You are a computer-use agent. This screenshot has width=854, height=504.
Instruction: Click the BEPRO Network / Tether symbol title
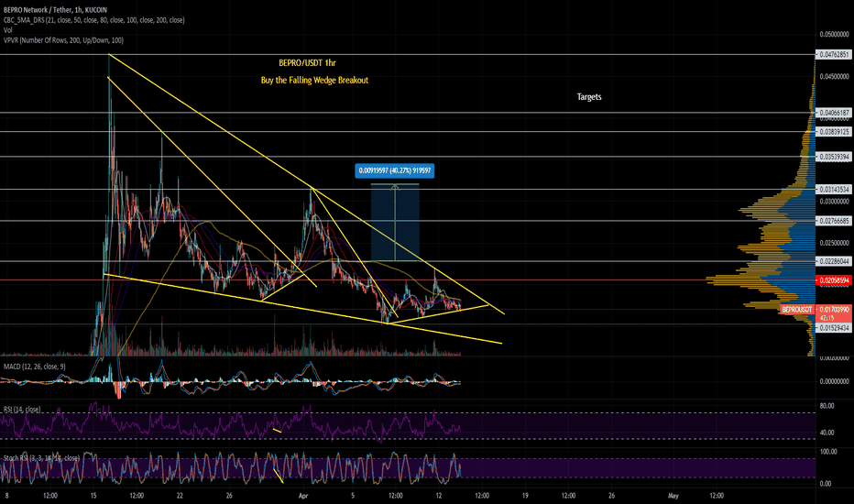(56, 10)
